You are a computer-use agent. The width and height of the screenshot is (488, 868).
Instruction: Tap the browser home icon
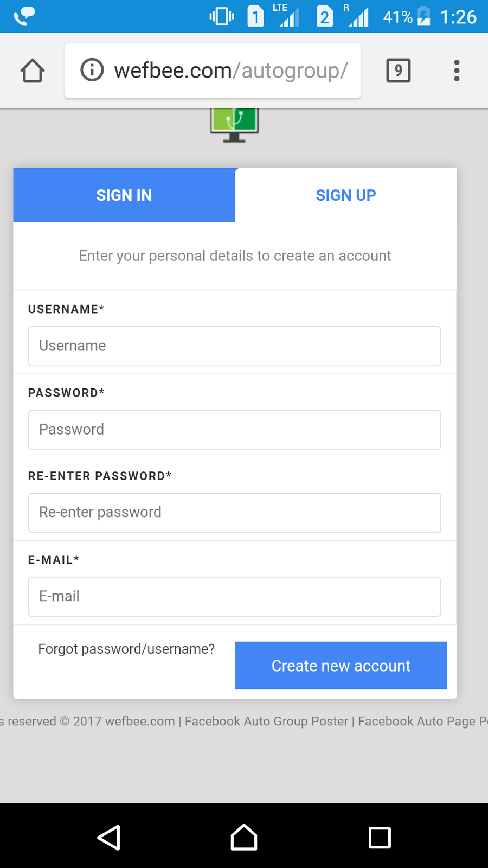tap(33, 71)
